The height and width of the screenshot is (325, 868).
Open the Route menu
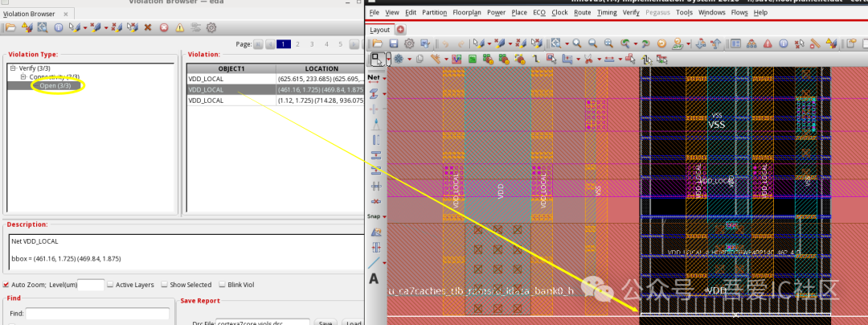point(583,12)
